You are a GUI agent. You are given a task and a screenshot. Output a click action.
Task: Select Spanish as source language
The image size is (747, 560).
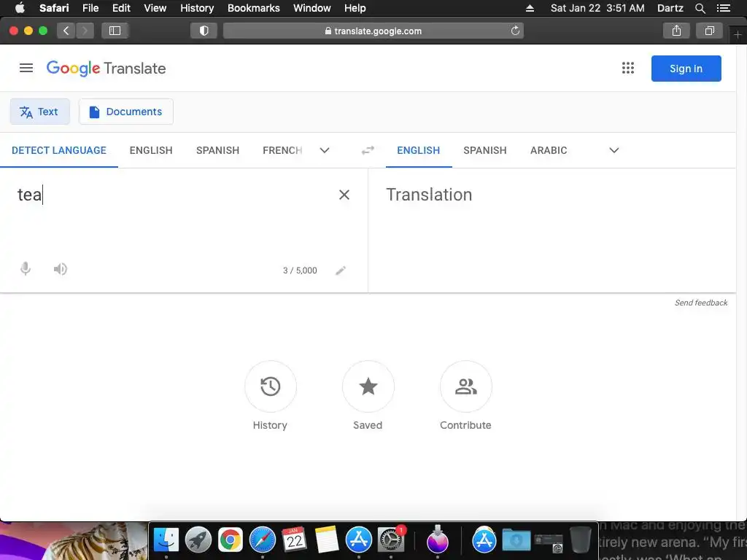[217, 150]
